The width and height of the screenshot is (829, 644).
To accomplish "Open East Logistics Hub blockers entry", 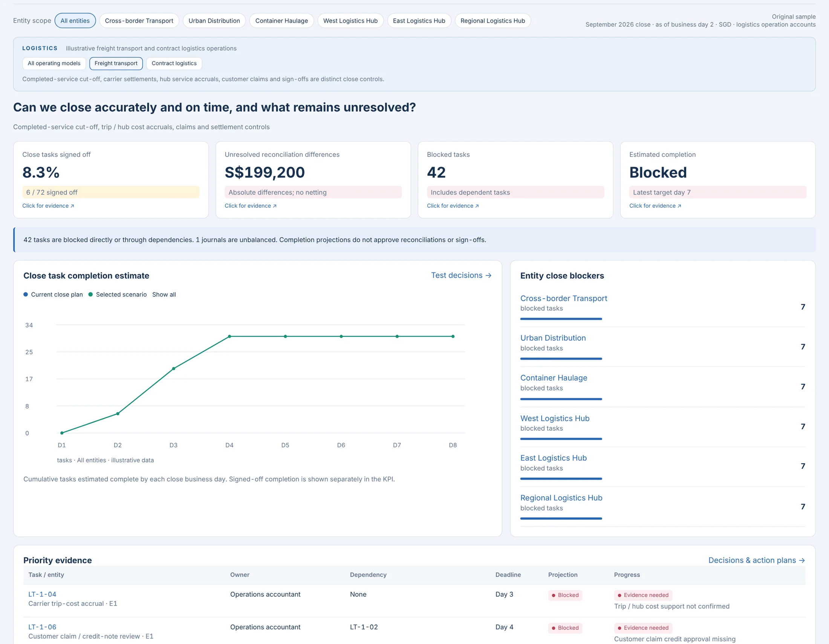I will (554, 458).
